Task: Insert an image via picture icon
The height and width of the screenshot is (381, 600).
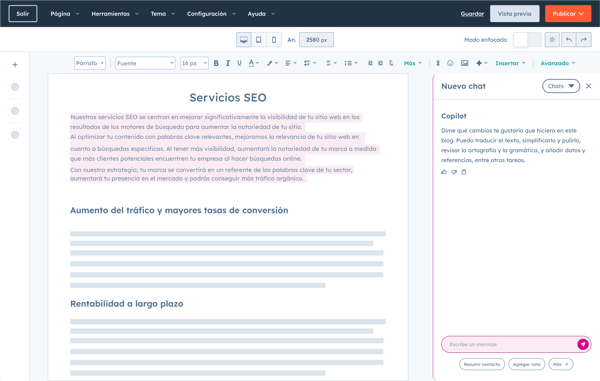Action: [x=465, y=63]
